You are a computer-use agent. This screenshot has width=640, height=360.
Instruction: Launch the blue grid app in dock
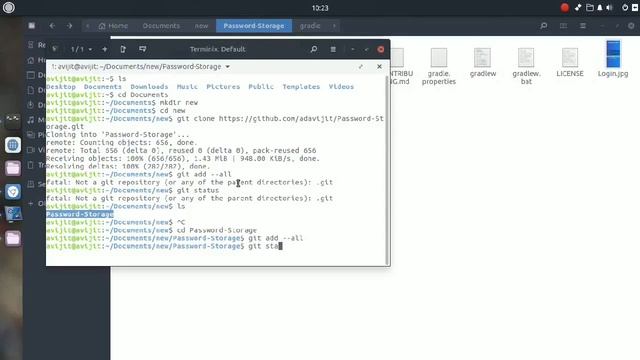13,145
